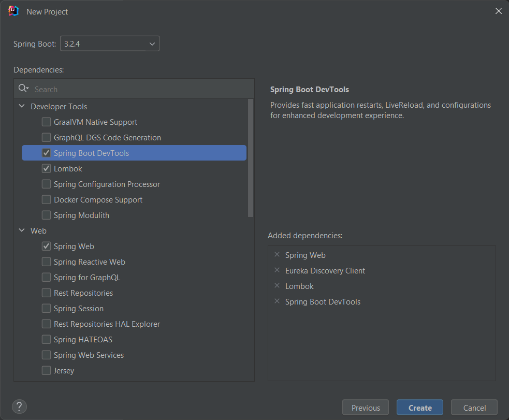
Task: Enable Spring for GraphQL checkbox
Action: (47, 278)
